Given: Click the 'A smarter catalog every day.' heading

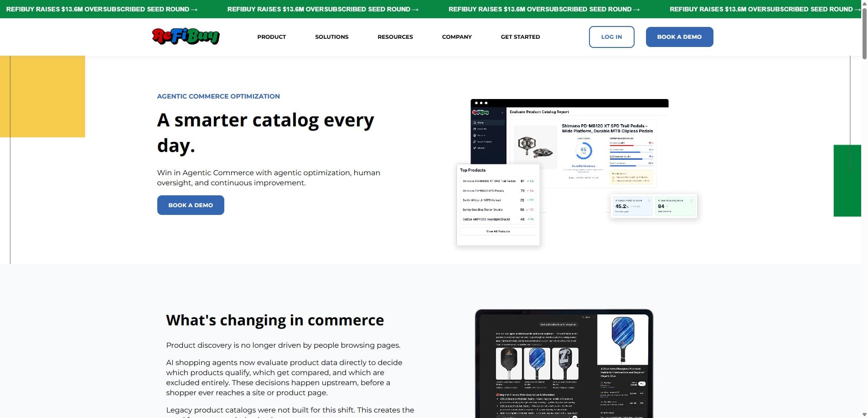Looking at the screenshot, I should point(265,133).
